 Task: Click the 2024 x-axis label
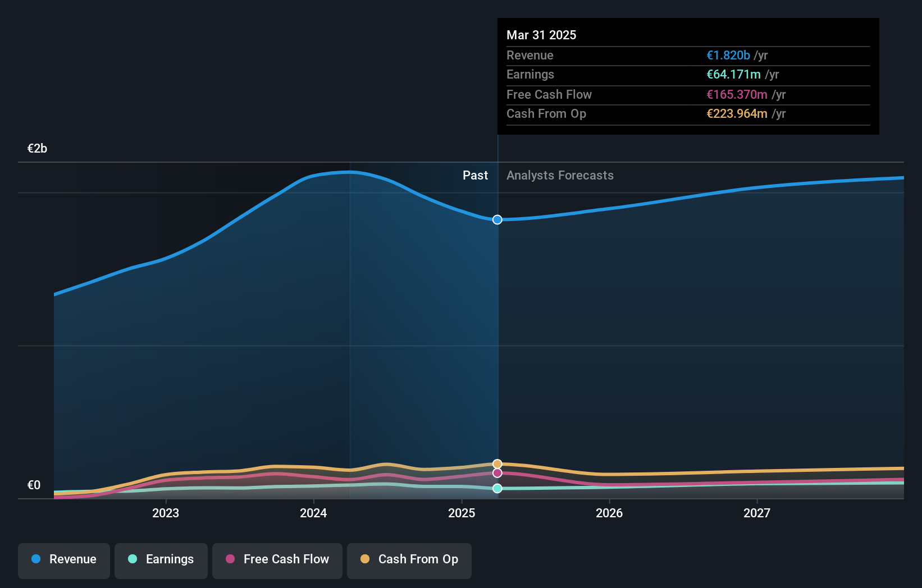(313, 513)
